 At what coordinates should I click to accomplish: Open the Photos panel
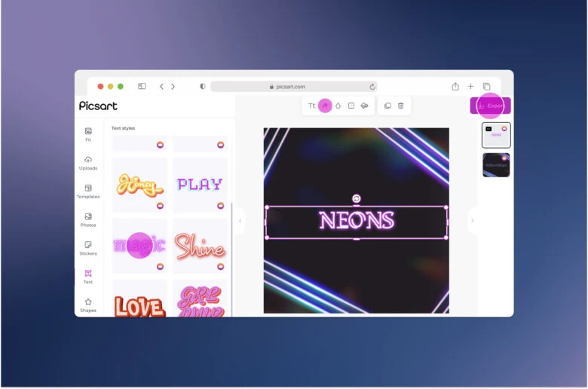coord(88,219)
